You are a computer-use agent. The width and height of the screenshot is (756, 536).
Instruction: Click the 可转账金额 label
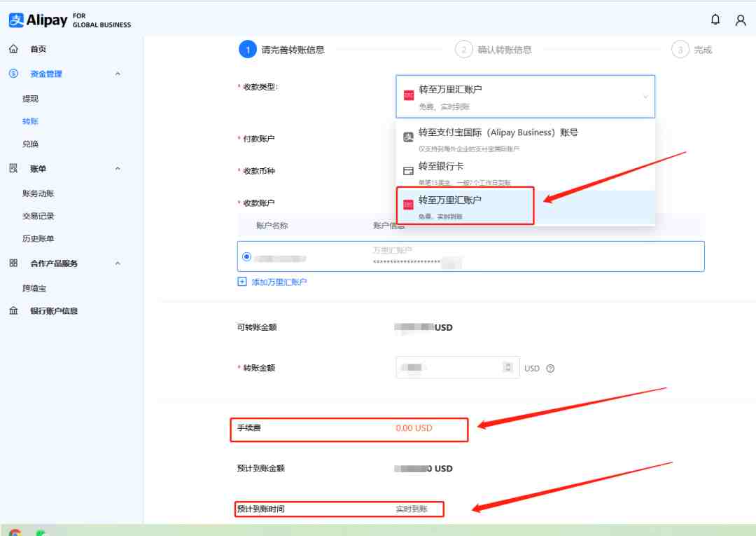pos(257,328)
